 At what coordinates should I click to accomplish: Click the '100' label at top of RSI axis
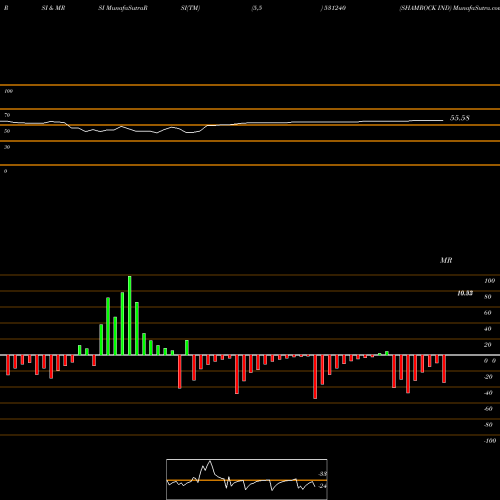coord(8,91)
